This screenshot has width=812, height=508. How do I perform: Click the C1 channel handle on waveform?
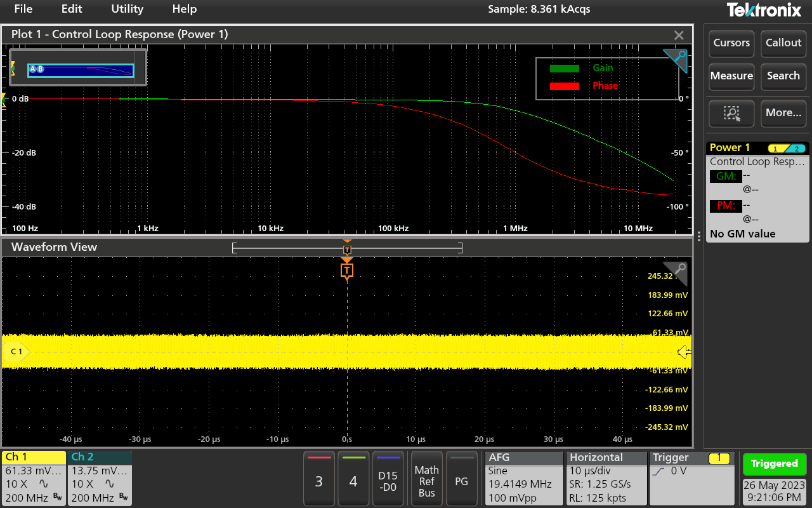(x=15, y=352)
